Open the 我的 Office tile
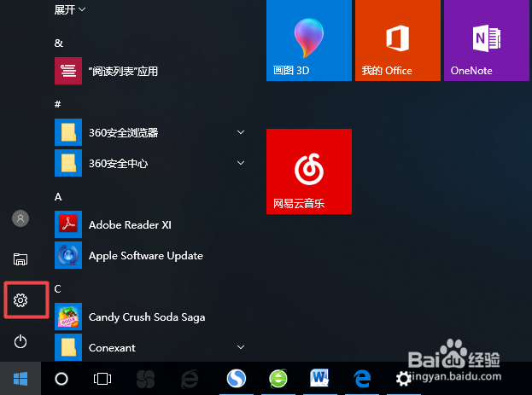The width and height of the screenshot is (532, 395). coord(398,40)
